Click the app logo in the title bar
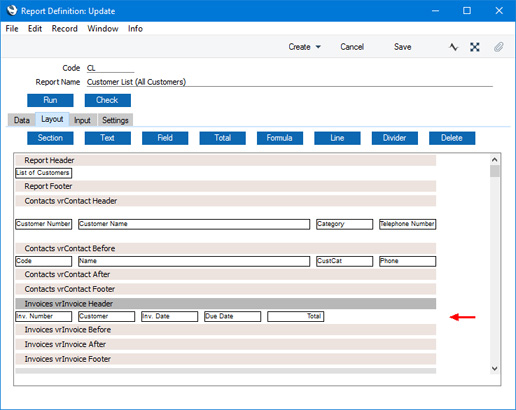The image size is (516, 410). click(12, 11)
